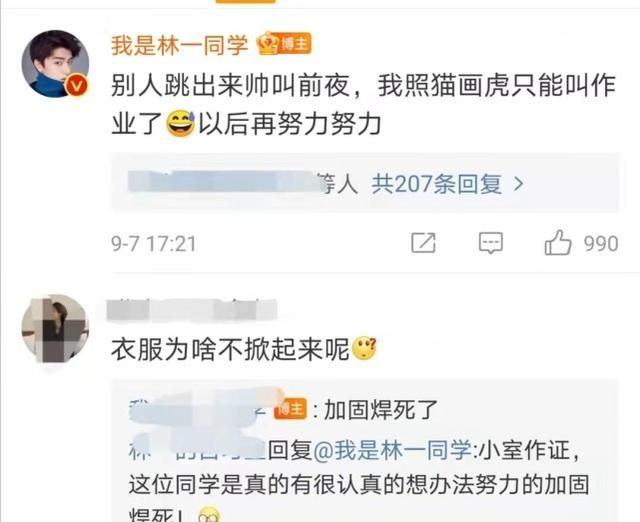Viewport: 640px width, 522px height.
Task: Click the thinking face emoji
Action: click(x=364, y=348)
